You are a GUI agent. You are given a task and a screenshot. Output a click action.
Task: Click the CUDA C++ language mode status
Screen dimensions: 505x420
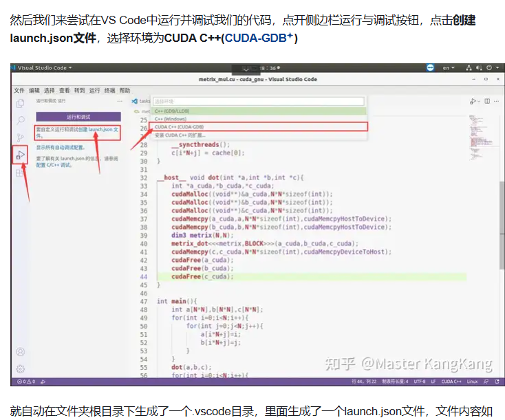pos(451,382)
